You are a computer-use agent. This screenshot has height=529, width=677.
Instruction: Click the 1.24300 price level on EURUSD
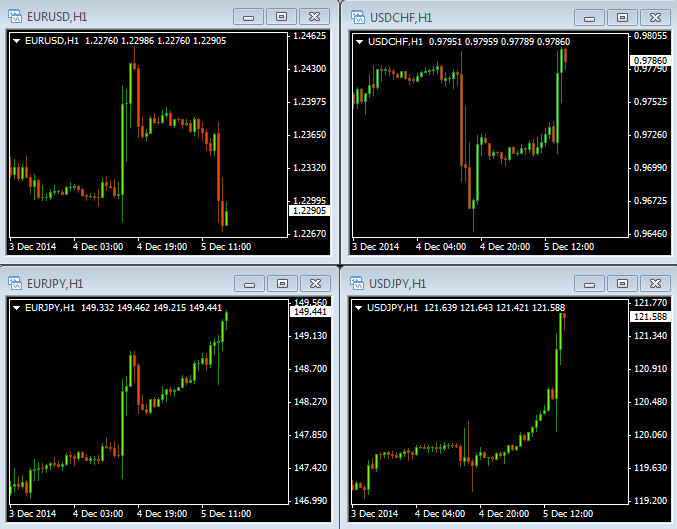click(x=310, y=69)
